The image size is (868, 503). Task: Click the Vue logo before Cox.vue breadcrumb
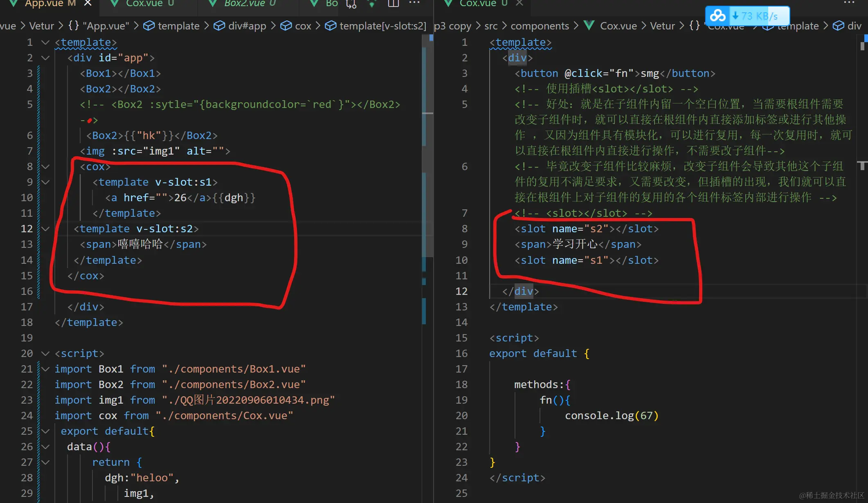(x=589, y=26)
